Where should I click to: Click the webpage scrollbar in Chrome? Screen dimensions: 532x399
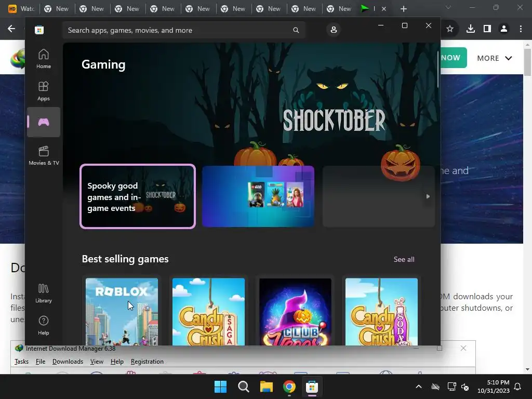point(528,62)
